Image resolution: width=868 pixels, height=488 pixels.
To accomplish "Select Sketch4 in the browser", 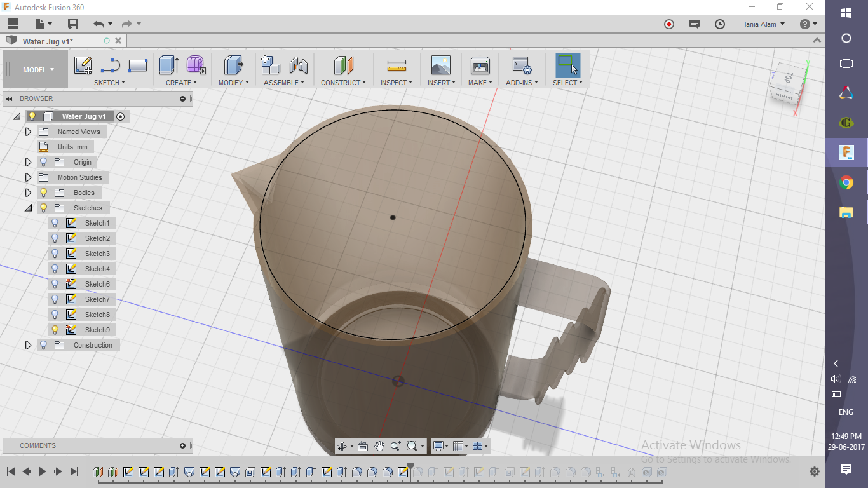I will point(97,269).
